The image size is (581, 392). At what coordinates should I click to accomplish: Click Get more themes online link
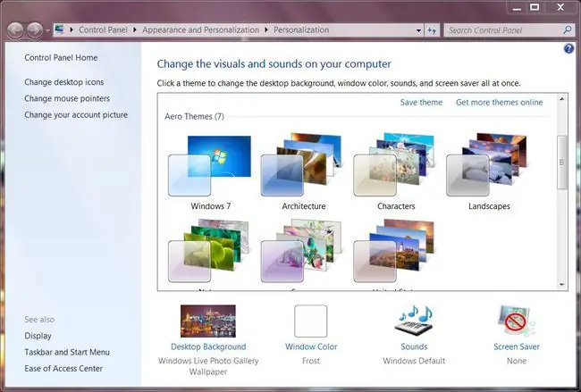(499, 103)
